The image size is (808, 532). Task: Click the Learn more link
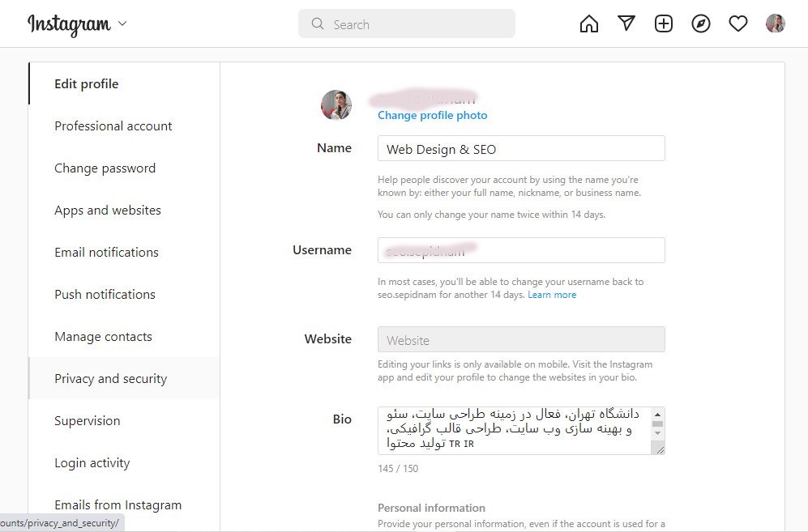click(x=552, y=295)
